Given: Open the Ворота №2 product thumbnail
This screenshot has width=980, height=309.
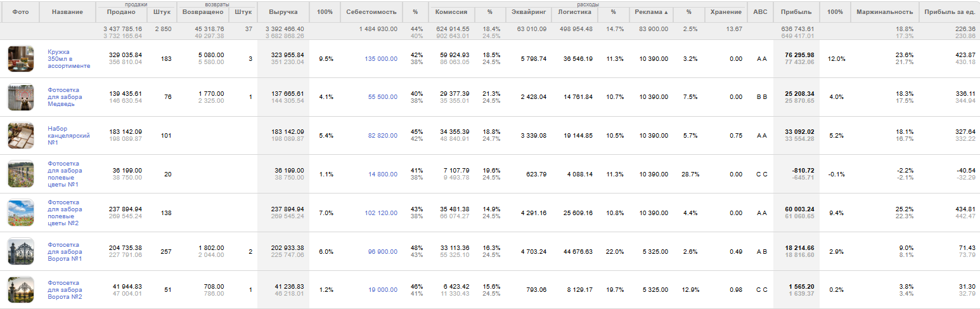Looking at the screenshot, I should 20,290.
